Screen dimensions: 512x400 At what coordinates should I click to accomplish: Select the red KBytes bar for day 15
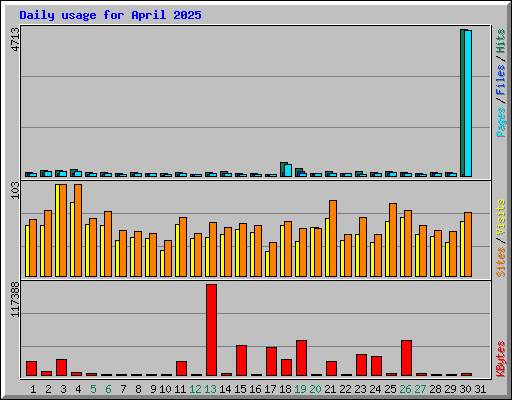click(x=241, y=361)
